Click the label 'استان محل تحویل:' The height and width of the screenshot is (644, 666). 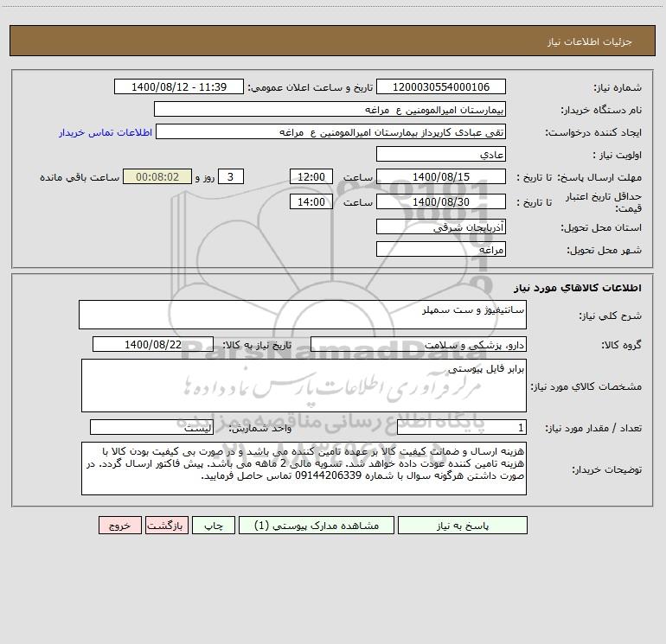pyautogui.click(x=601, y=227)
